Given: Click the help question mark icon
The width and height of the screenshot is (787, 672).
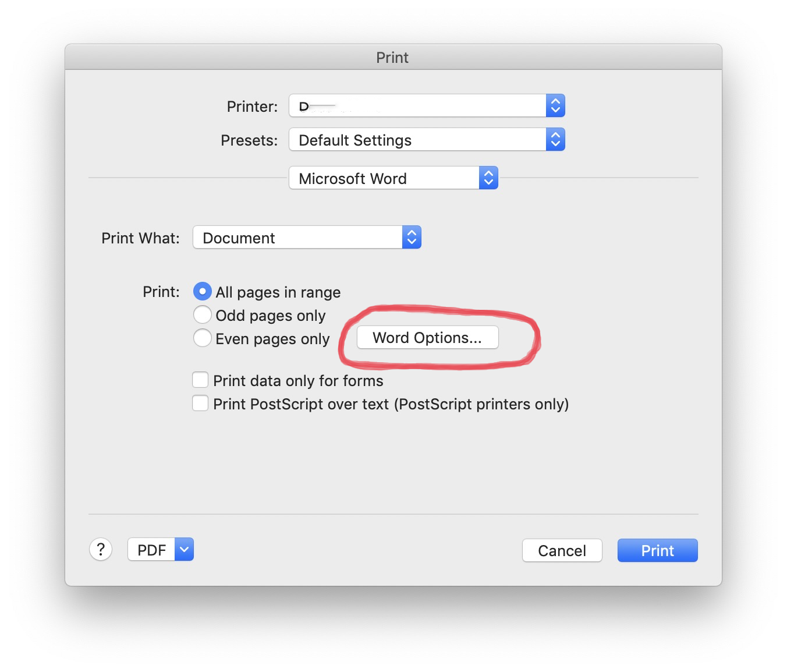Looking at the screenshot, I should tap(101, 549).
